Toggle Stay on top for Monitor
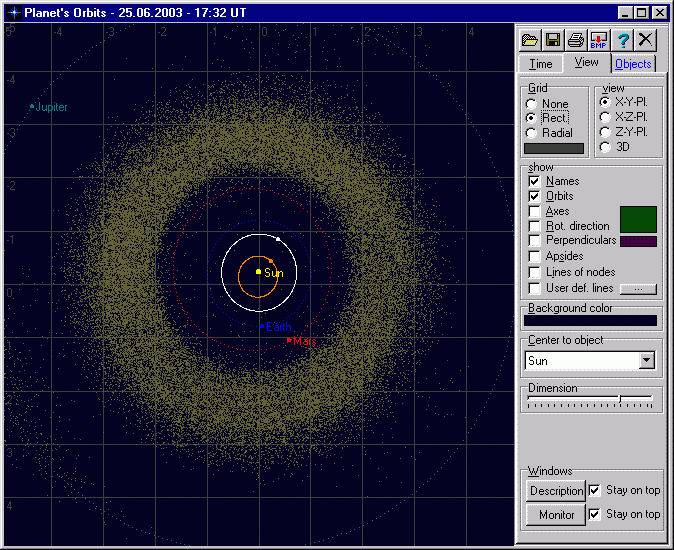The image size is (674, 550). click(x=594, y=514)
